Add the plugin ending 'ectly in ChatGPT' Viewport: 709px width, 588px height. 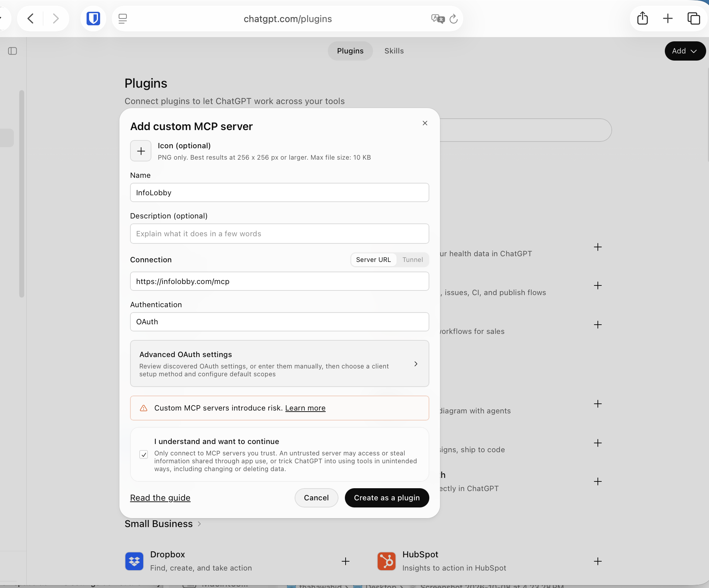597,481
